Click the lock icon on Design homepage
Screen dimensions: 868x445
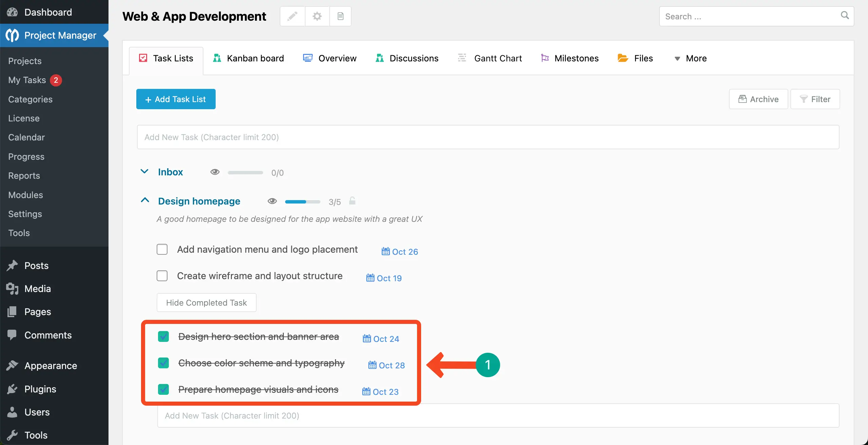point(352,201)
